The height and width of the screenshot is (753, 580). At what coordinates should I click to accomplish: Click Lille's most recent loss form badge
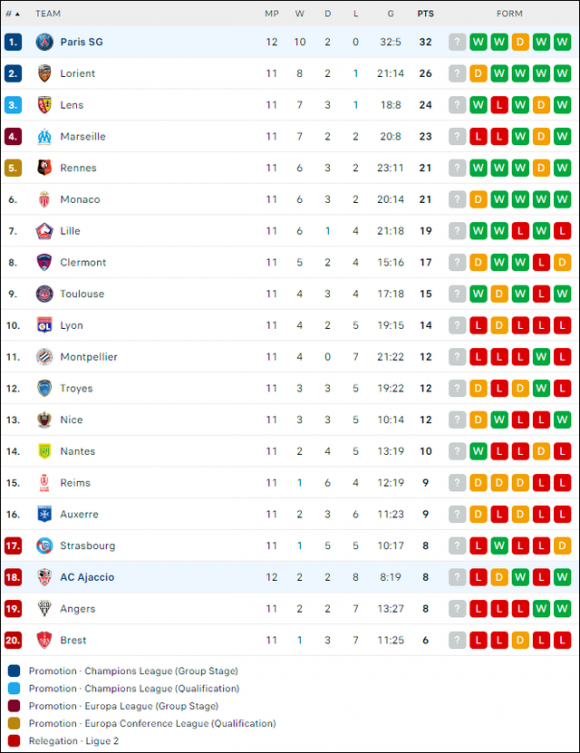click(562, 231)
